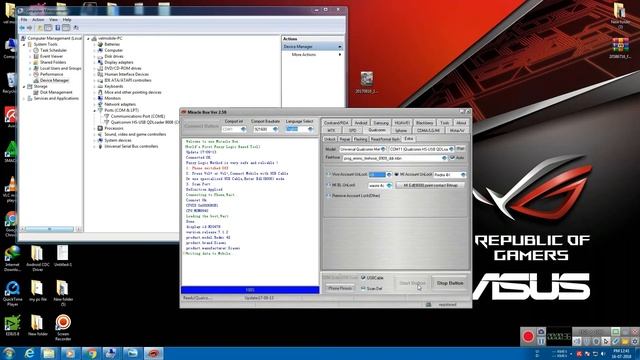The width and height of the screenshot is (640, 360).
Task: Open the Action menu in Computer Management
Action: [38, 20]
